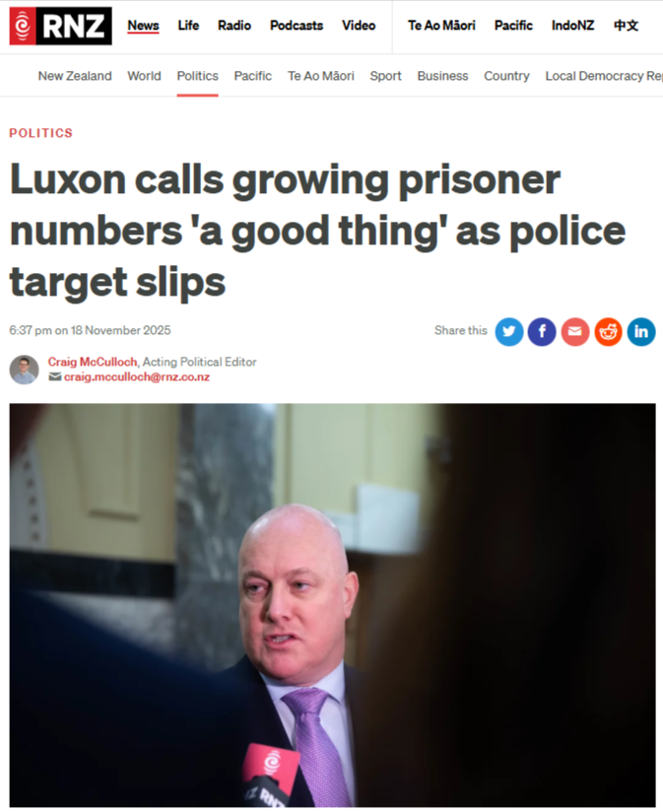Click the POLITICS category label
This screenshot has width=663, height=812.
tap(41, 133)
